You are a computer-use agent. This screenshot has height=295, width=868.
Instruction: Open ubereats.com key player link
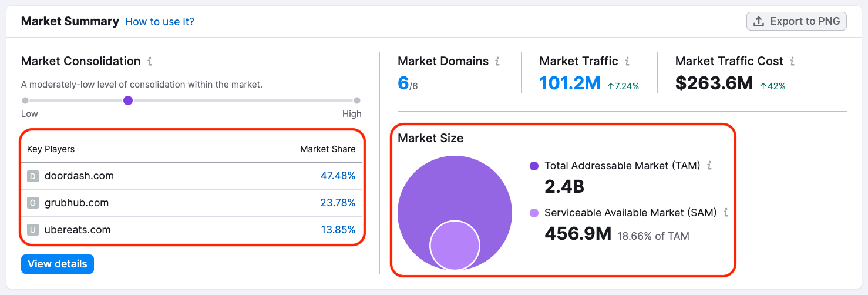78,230
